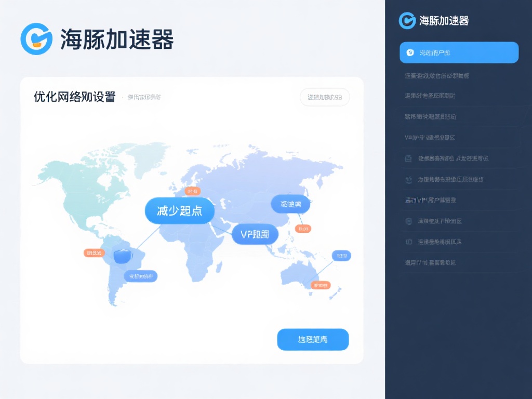Click the blue 地理距离 button at bottom right
Viewport: 532px width, 399px height.
313,339
